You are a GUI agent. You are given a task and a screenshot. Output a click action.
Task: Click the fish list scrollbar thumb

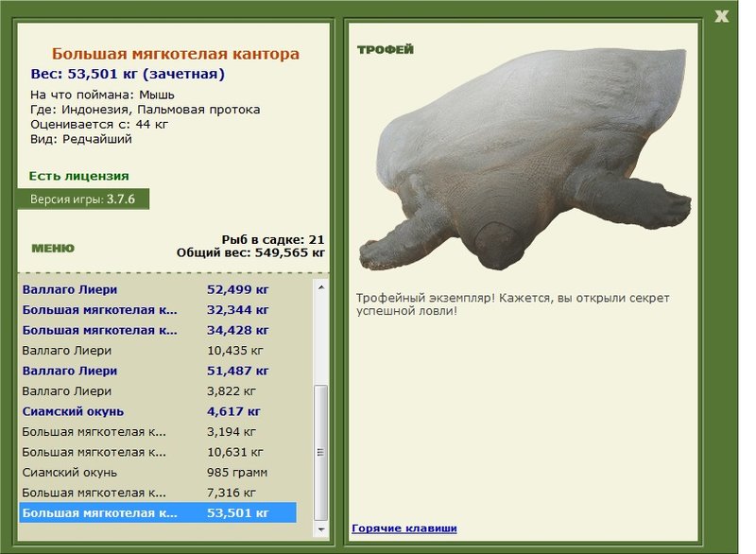click(321, 453)
